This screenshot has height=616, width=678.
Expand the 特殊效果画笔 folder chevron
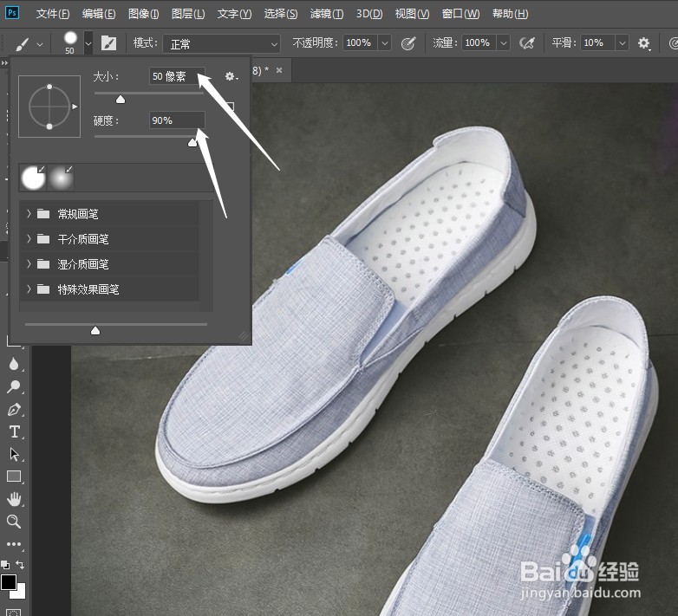(29, 289)
